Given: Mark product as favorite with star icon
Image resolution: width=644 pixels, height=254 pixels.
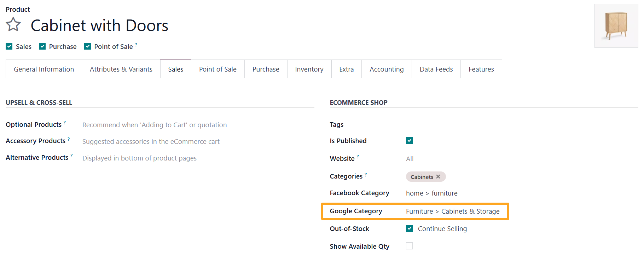Looking at the screenshot, I should [13, 24].
